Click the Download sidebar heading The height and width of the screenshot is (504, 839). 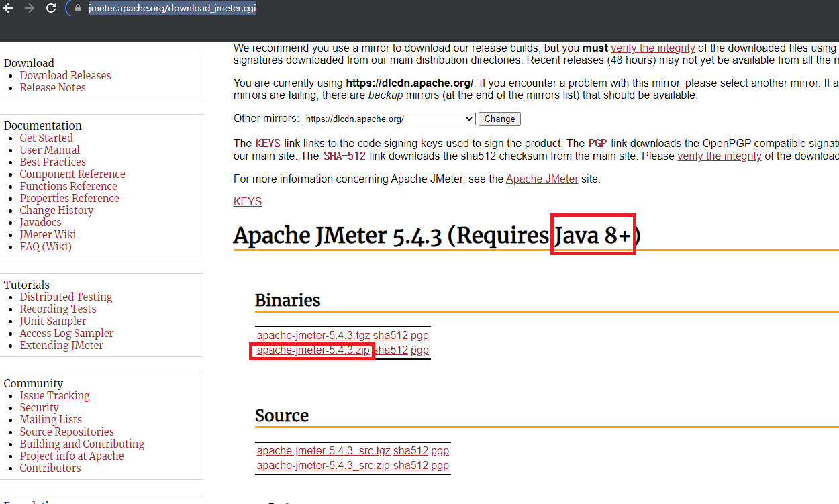(x=29, y=63)
